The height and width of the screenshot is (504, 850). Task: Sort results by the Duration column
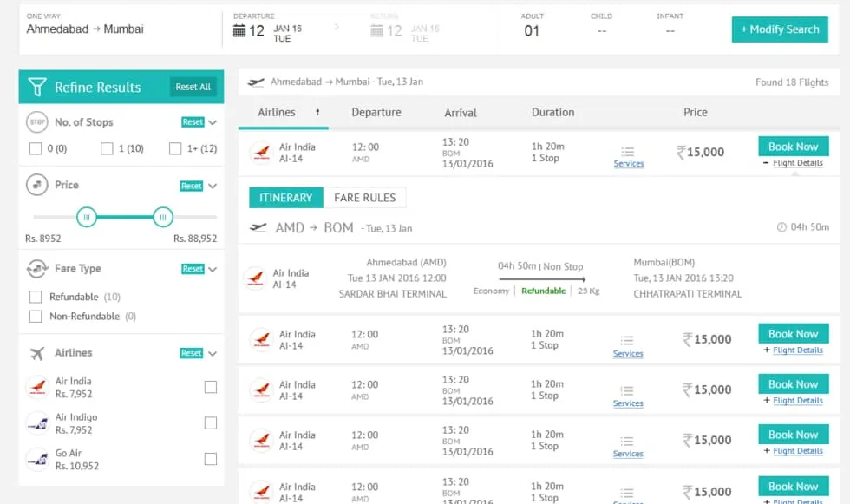553,112
